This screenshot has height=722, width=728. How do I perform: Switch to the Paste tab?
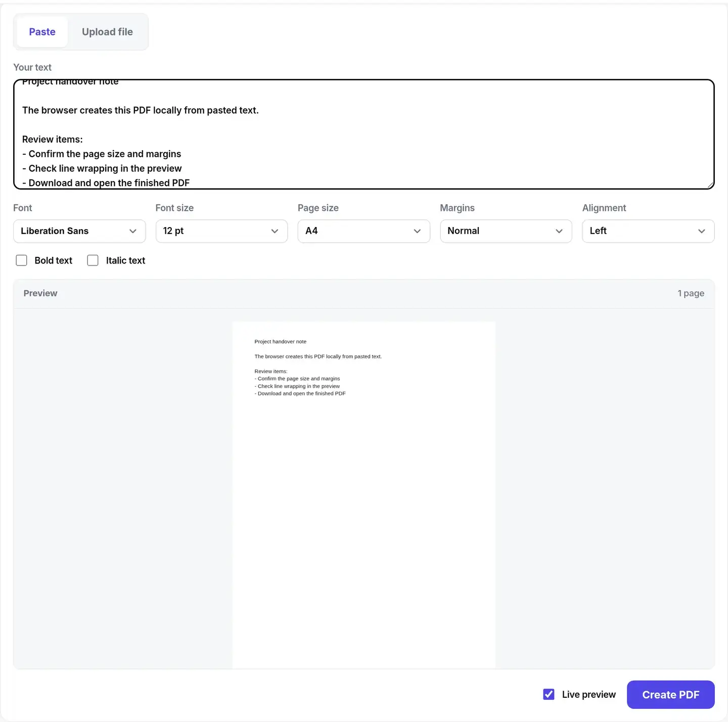[42, 32]
